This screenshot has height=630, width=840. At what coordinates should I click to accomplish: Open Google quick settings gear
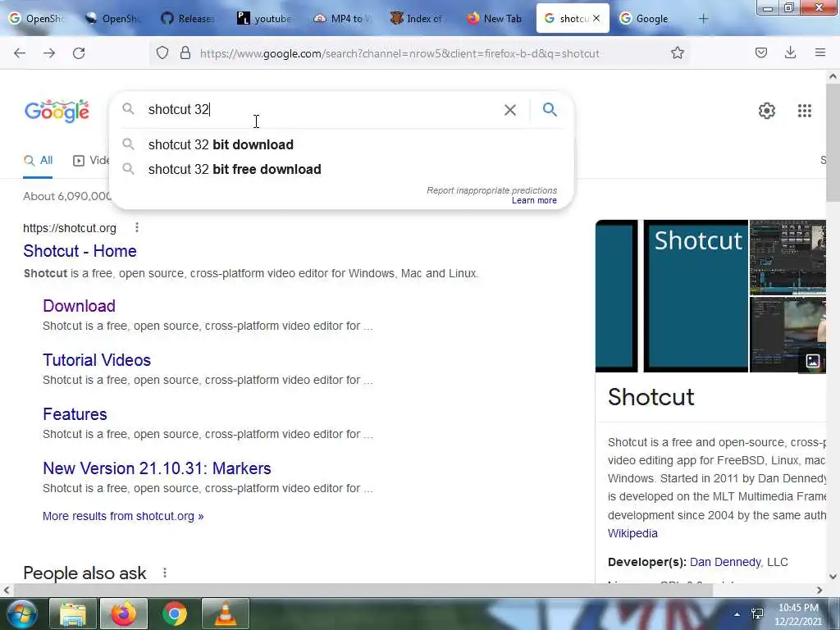(x=767, y=111)
